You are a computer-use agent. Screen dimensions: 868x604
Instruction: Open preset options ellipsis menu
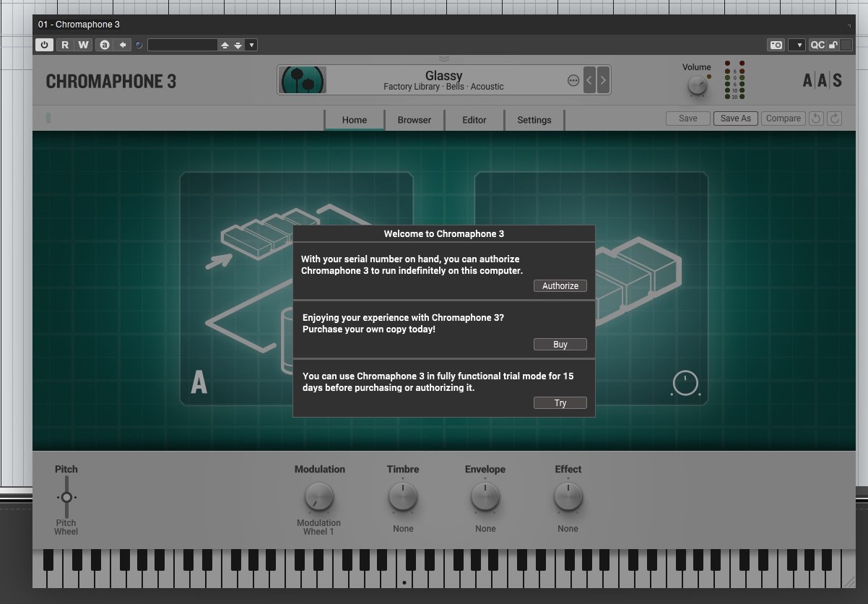573,80
